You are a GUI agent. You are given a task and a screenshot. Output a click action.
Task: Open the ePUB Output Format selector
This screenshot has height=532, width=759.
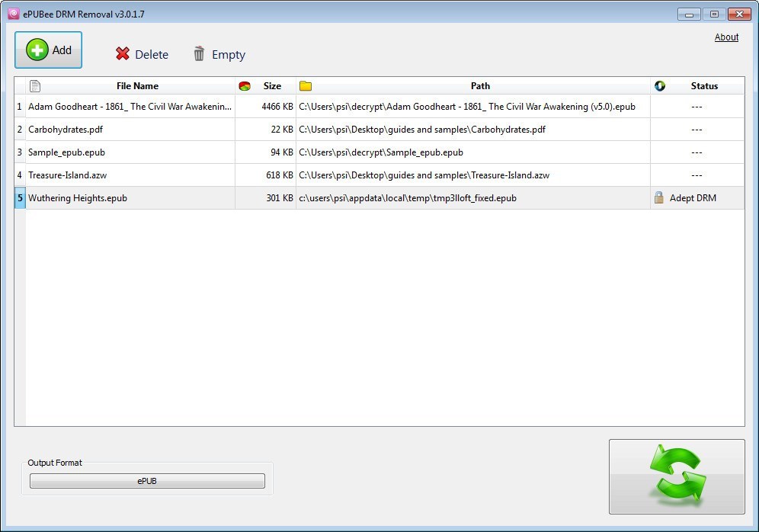click(x=146, y=480)
